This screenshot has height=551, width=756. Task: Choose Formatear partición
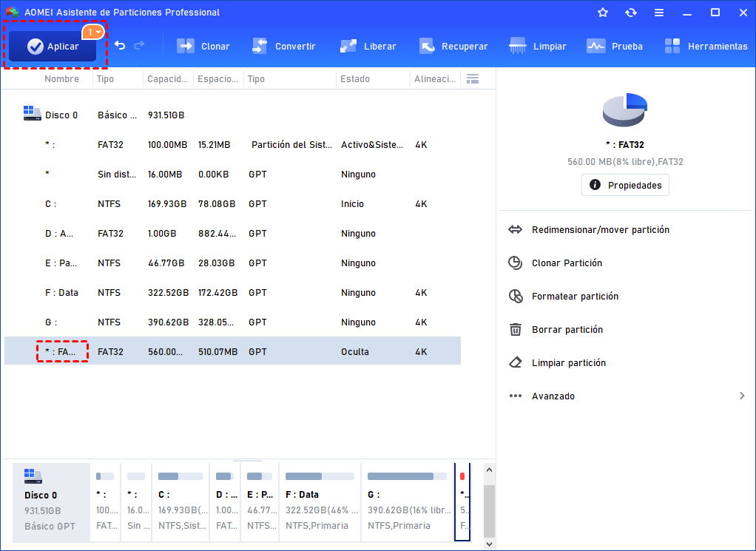[x=575, y=296]
